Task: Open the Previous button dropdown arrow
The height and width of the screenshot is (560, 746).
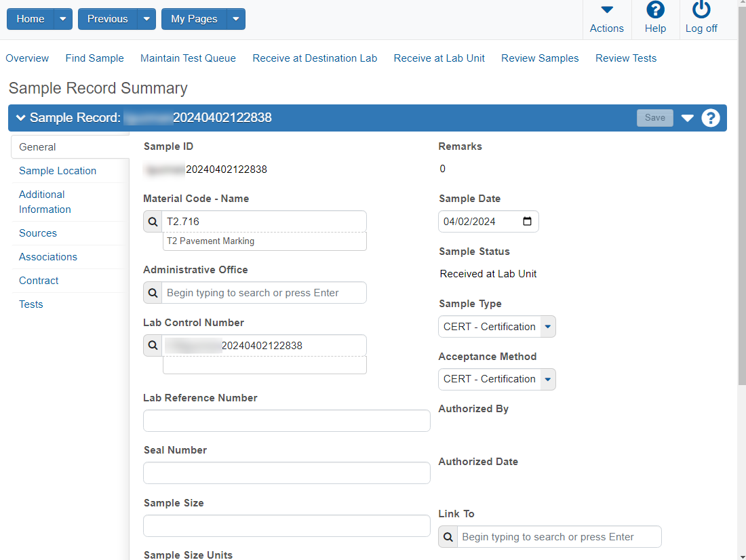Action: coord(146,19)
